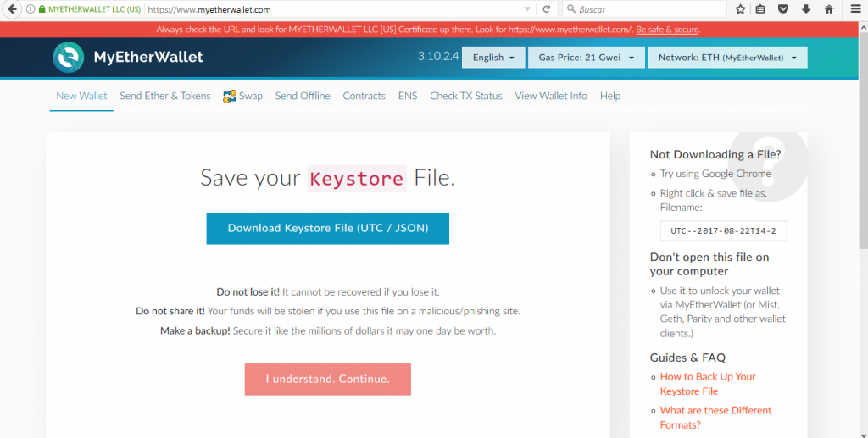
Task: Click the green padlock security icon
Action: [42, 9]
